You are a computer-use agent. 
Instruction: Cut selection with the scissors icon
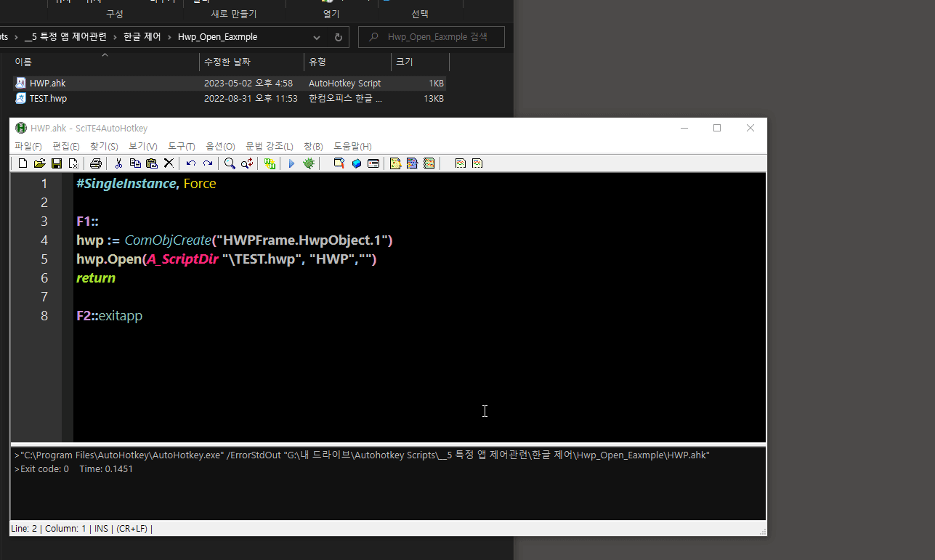click(x=118, y=163)
